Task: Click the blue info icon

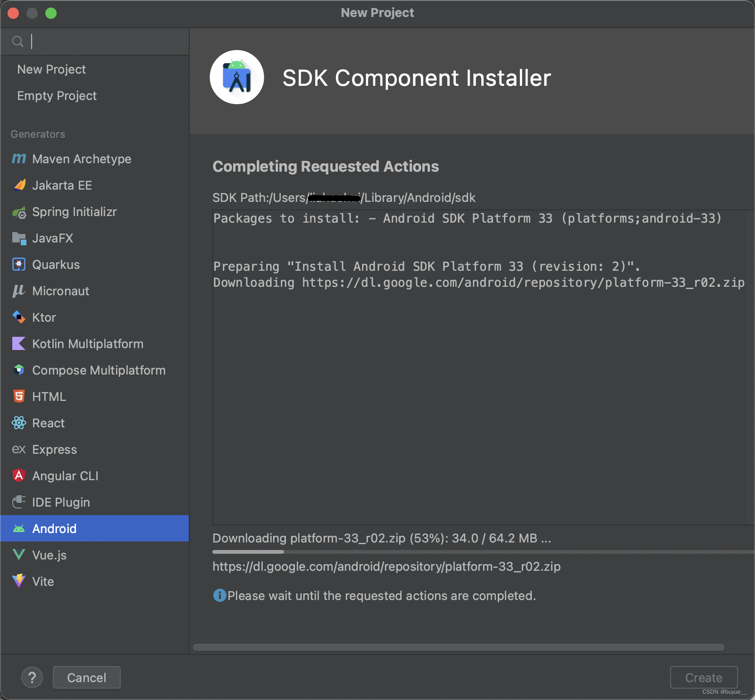Action: click(x=219, y=595)
